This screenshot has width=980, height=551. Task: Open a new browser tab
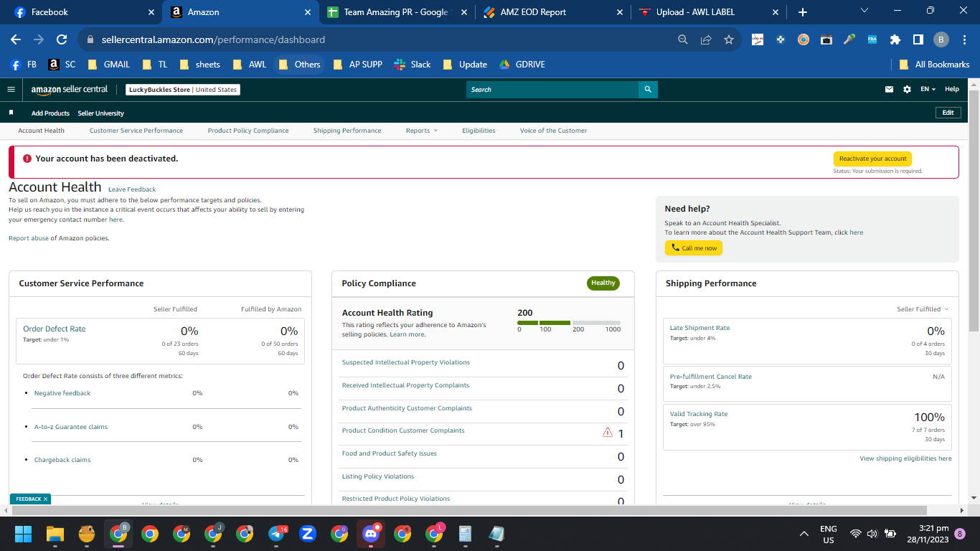click(803, 12)
